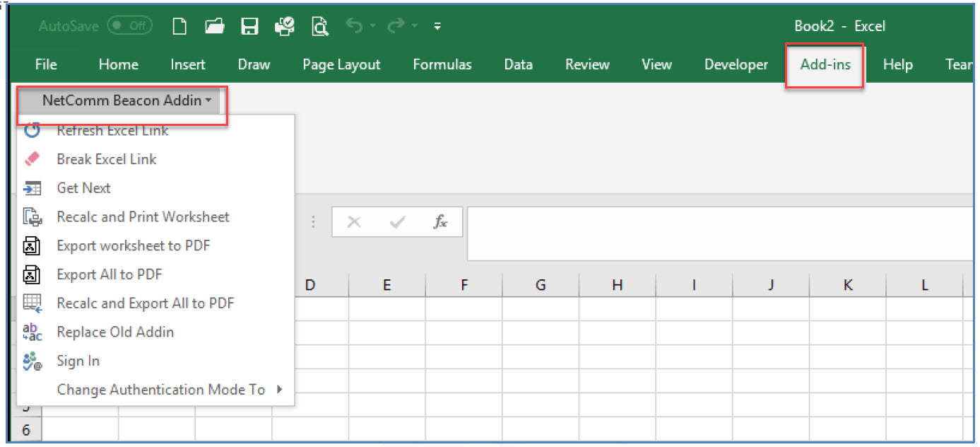This screenshot has height=447, width=980.
Task: Toggle the AutoSave switch
Action: click(130, 26)
